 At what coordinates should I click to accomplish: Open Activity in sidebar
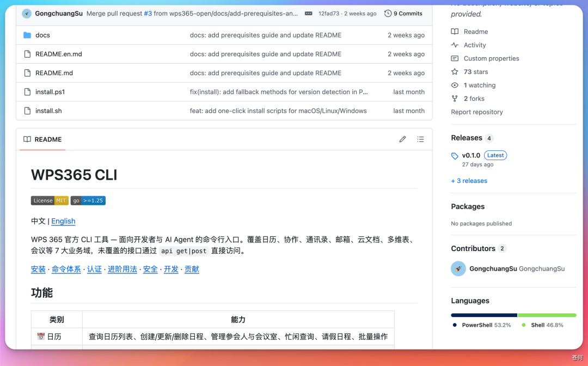point(475,45)
